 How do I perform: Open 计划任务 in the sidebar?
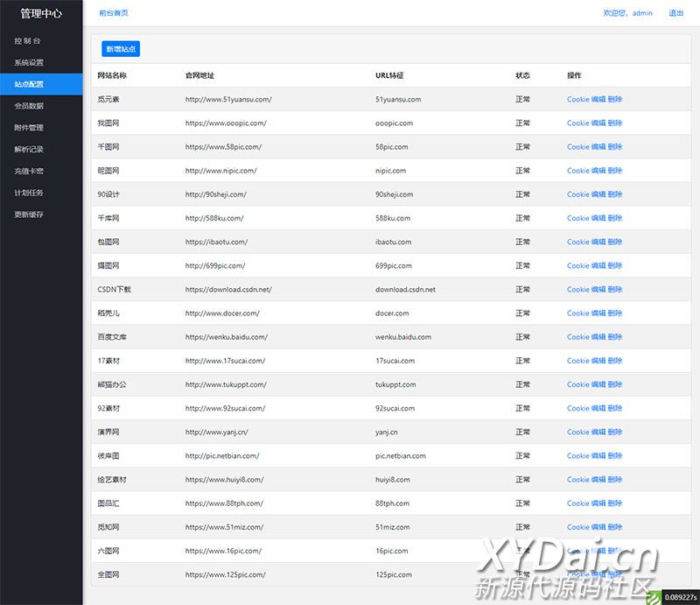[29, 193]
